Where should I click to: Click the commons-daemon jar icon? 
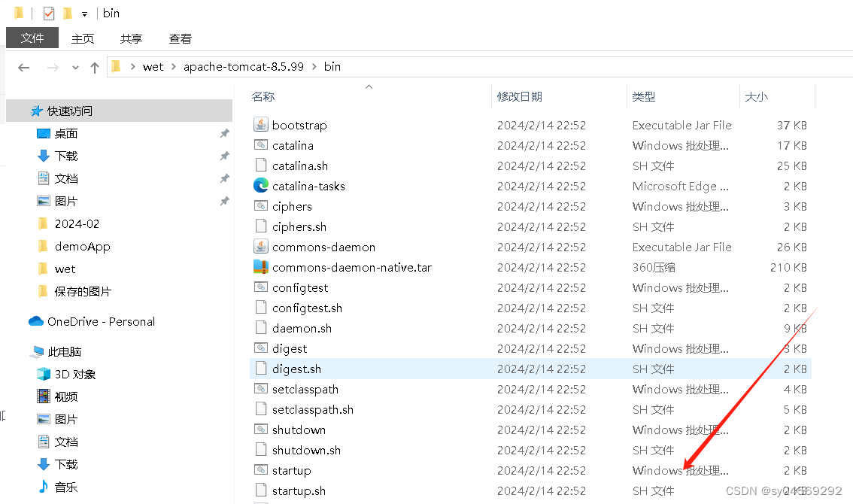tap(261, 247)
